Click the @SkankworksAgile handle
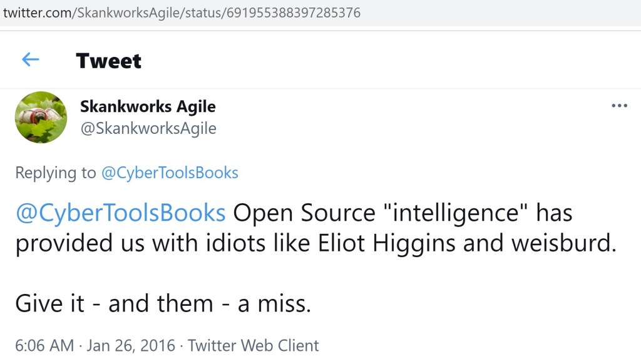Image resolution: width=641 pixels, height=364 pixels. point(148,128)
